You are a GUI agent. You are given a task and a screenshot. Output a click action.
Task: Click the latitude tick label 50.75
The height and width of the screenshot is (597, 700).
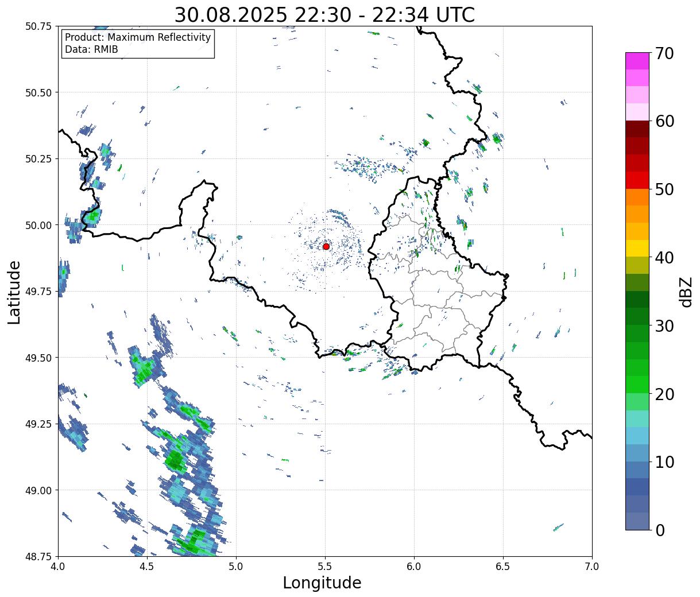[38, 26]
